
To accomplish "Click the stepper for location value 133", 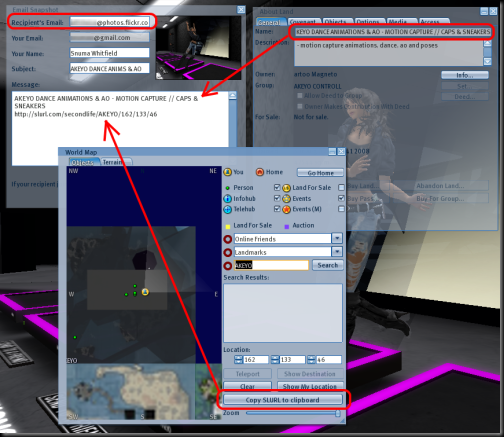I will (275, 360).
